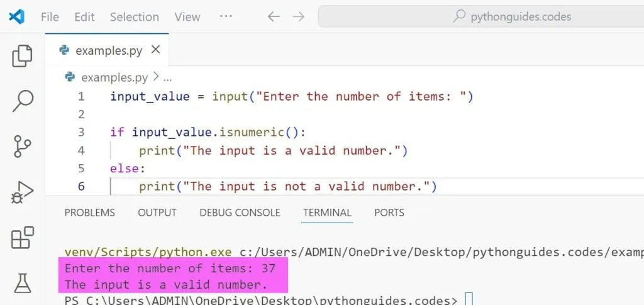This screenshot has width=644, height=305.
Task: Click the VS Code logo icon
Action: (x=17, y=16)
